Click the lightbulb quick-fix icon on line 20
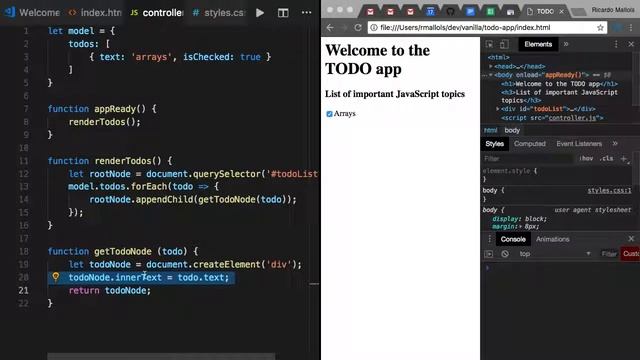The height and width of the screenshot is (360, 640). tap(56, 277)
